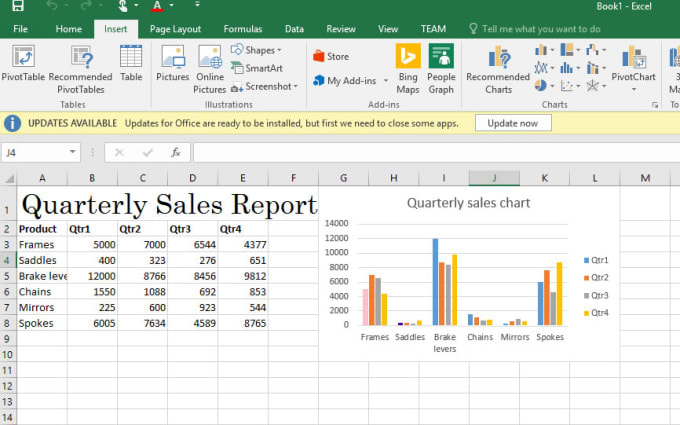Viewport: 680px width, 425px height.
Task: Click the pie or doughnut chart icon
Action: [540, 85]
